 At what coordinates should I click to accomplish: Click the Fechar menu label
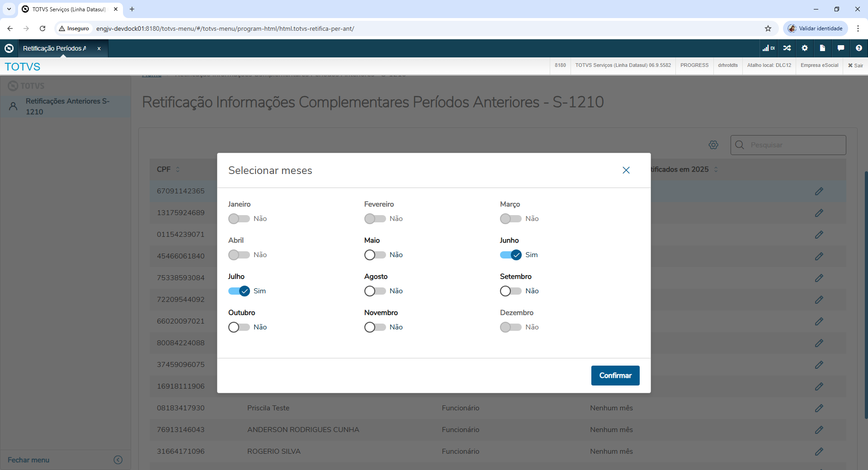[28, 460]
